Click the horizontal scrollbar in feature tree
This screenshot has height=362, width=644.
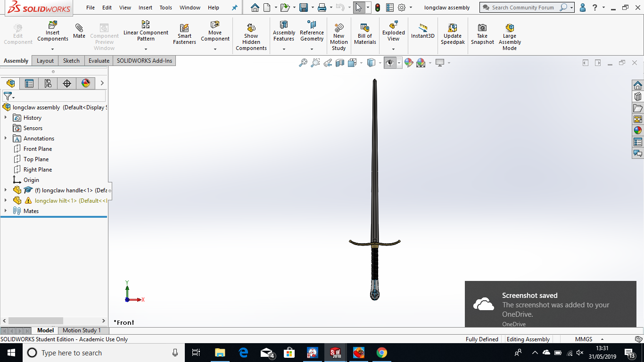(36, 321)
